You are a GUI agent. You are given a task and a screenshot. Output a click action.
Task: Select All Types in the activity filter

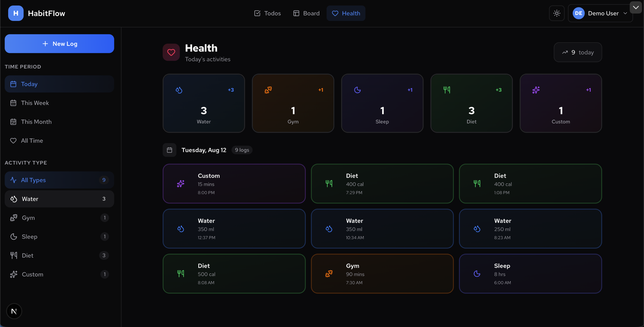(x=59, y=180)
